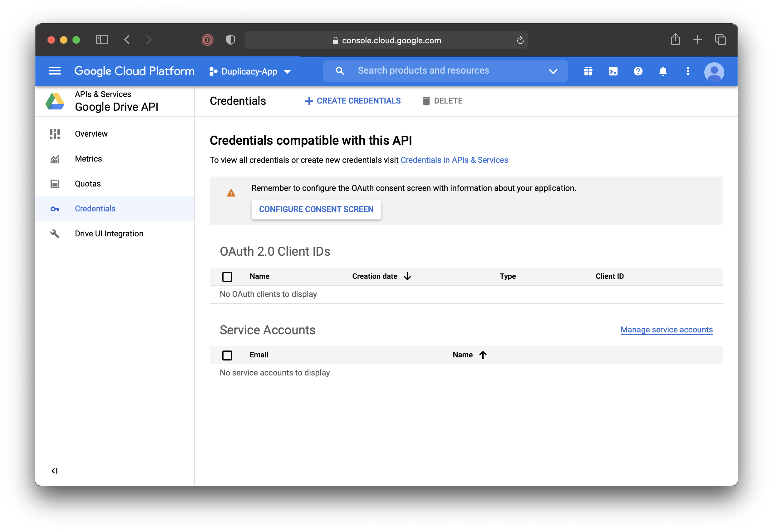Open the hamburger navigation menu
This screenshot has width=773, height=532.
pos(55,71)
